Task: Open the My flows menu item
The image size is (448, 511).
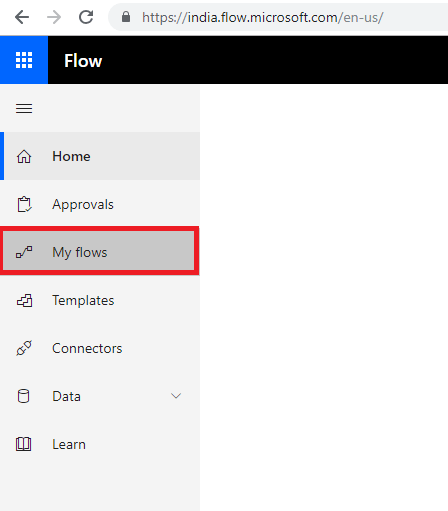Action: 99,251
